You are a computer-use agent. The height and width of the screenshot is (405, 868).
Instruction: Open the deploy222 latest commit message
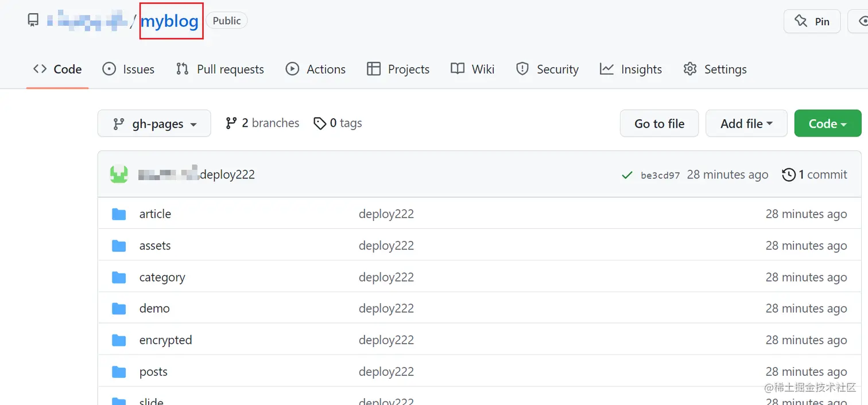click(227, 174)
